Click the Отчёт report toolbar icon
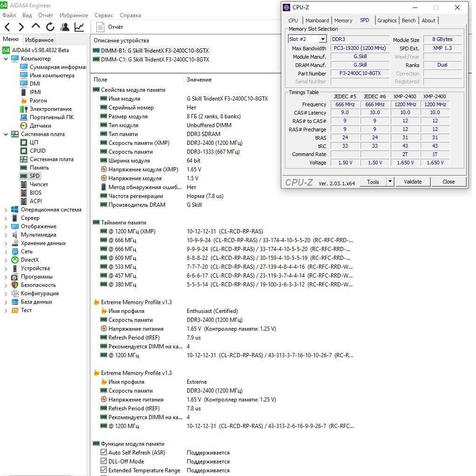Screen dimensions: 476x476 point(100,27)
